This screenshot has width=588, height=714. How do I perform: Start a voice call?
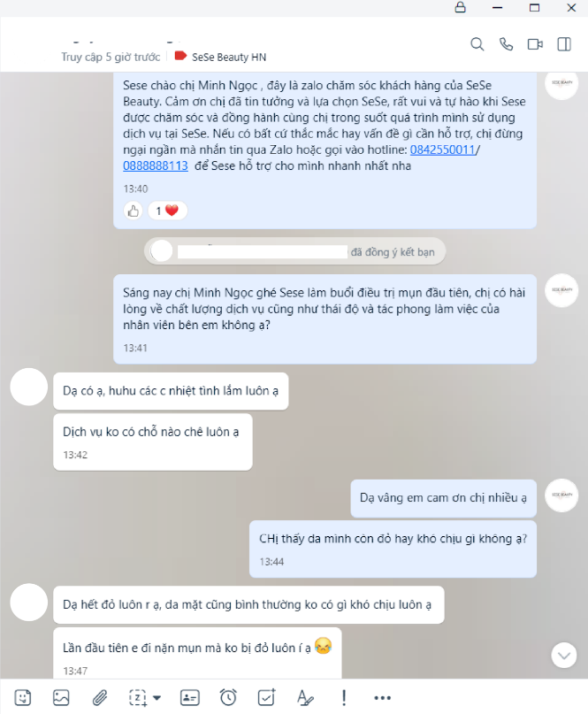point(506,44)
